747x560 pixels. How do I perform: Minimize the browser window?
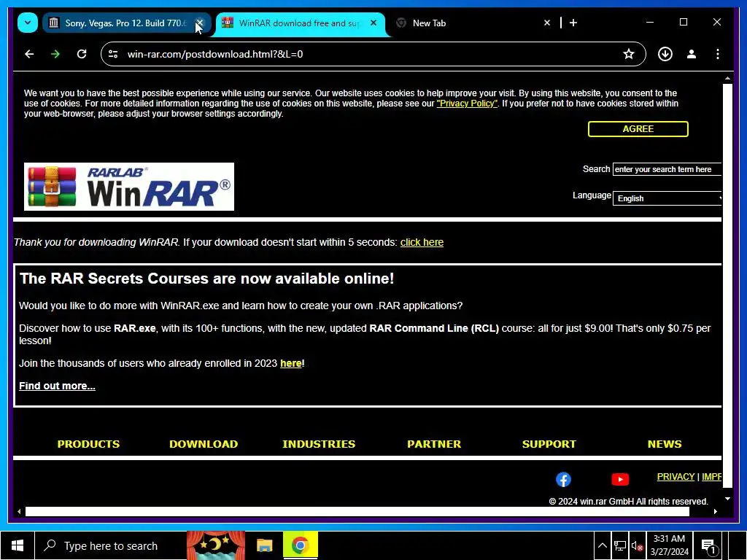click(650, 23)
